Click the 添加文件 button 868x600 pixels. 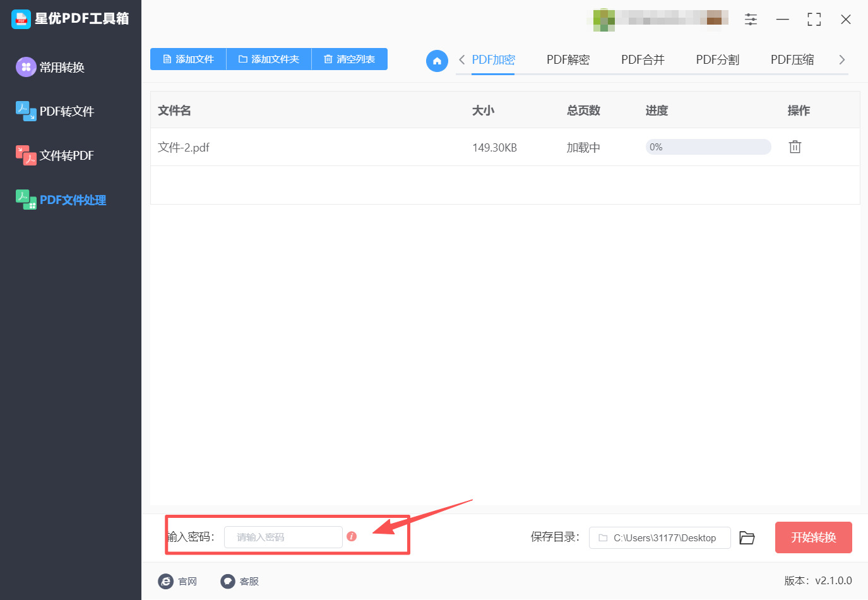click(188, 59)
